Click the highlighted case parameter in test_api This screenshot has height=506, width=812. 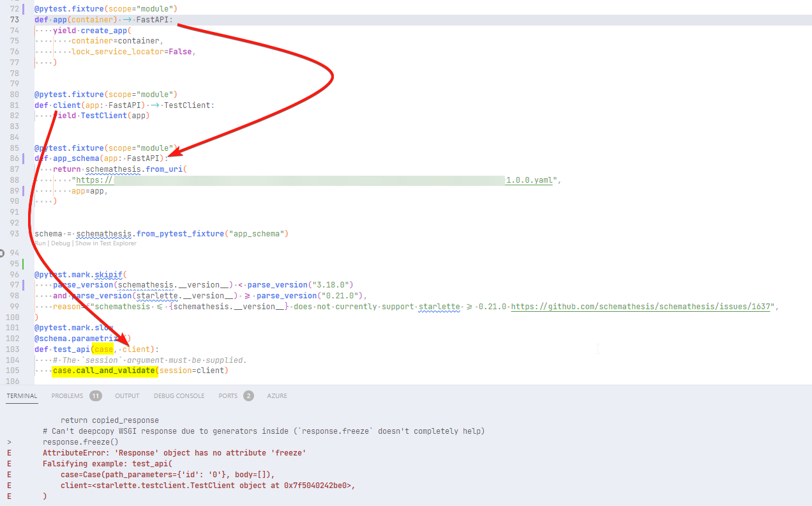click(x=103, y=349)
